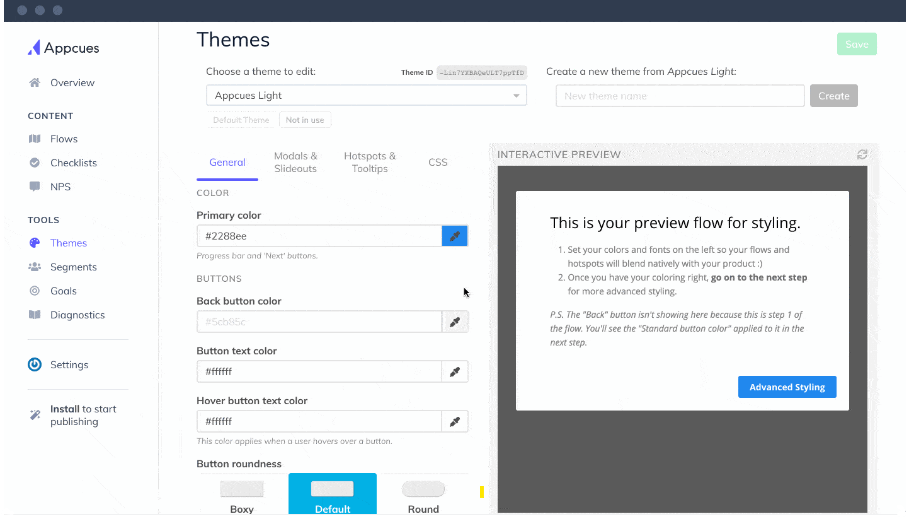Click the Segments people icon
The image size is (908, 518).
[x=35, y=267]
